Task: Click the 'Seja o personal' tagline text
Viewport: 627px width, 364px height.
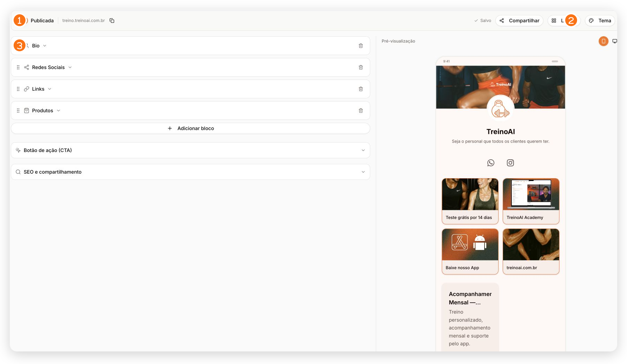Action: 501,141
